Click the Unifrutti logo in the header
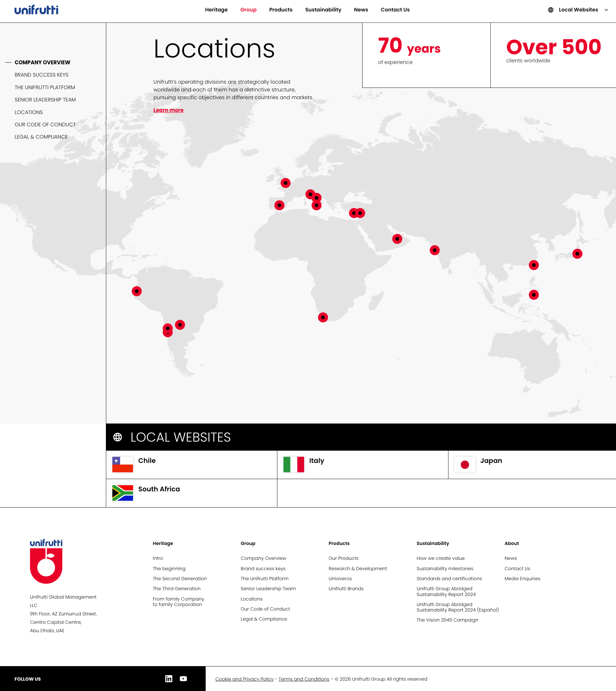The image size is (616, 691). click(36, 10)
